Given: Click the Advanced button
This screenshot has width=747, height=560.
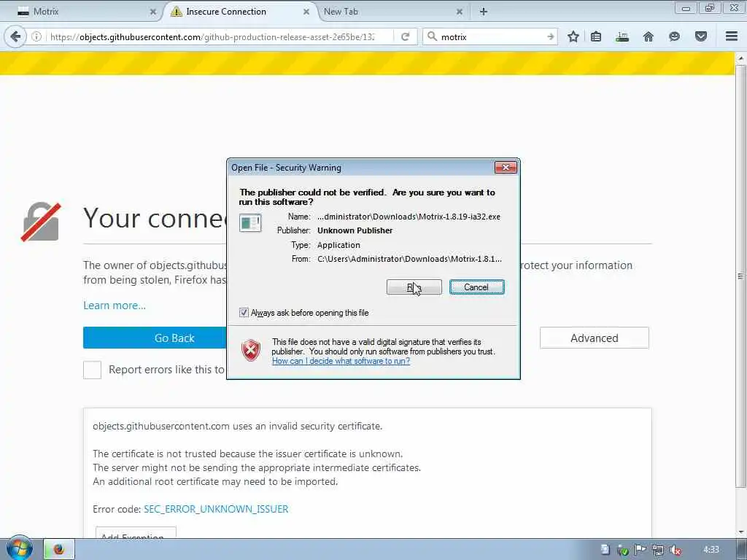Looking at the screenshot, I should tap(594, 338).
